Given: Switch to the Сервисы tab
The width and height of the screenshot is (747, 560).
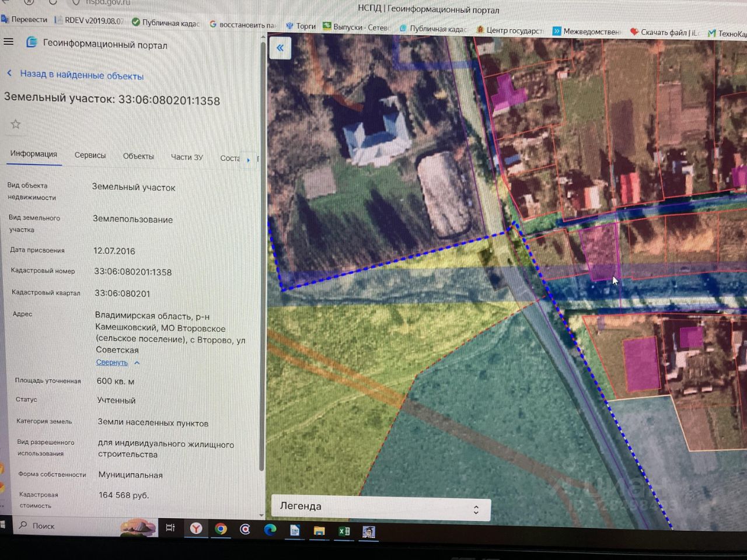Looking at the screenshot, I should coord(90,155).
